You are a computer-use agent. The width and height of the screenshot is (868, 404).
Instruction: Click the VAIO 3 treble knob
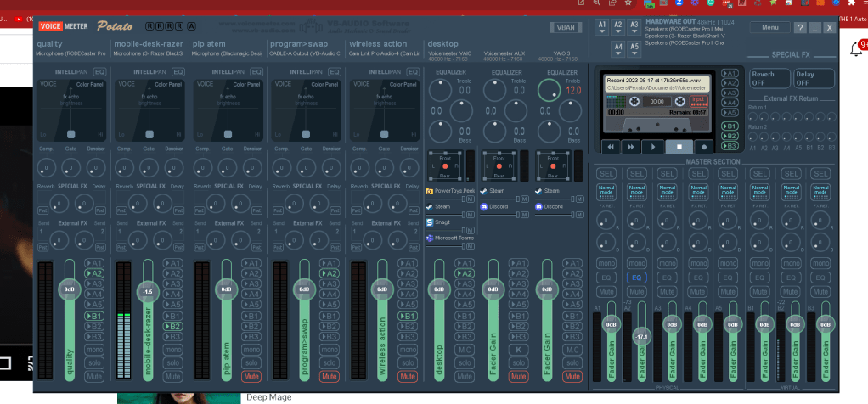click(550, 90)
